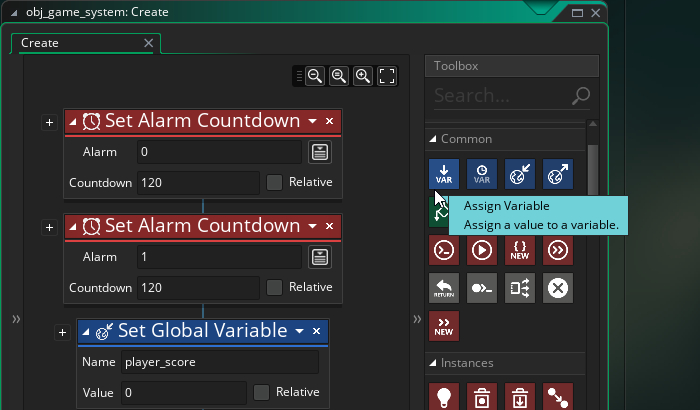Pick the clock VAR temporary variable action

(x=482, y=174)
